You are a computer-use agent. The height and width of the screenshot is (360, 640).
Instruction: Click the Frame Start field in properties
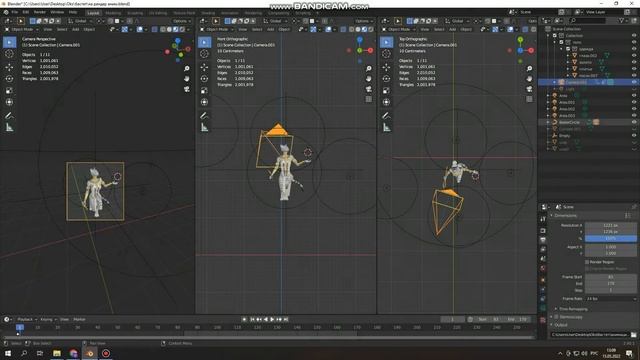(x=611, y=277)
